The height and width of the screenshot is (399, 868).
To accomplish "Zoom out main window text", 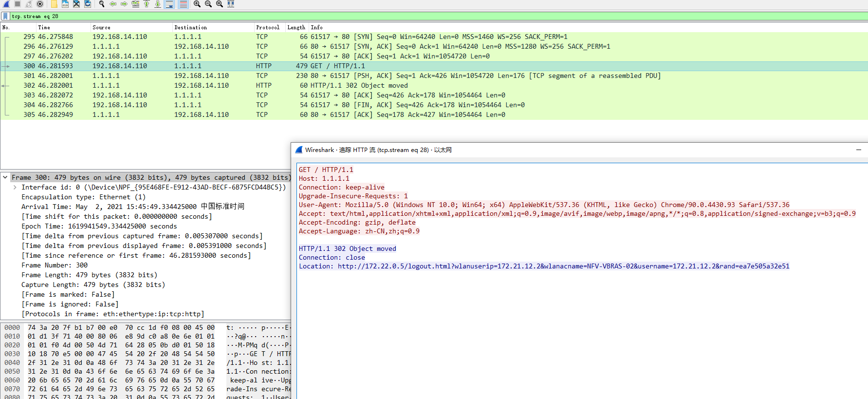I will point(208,4).
